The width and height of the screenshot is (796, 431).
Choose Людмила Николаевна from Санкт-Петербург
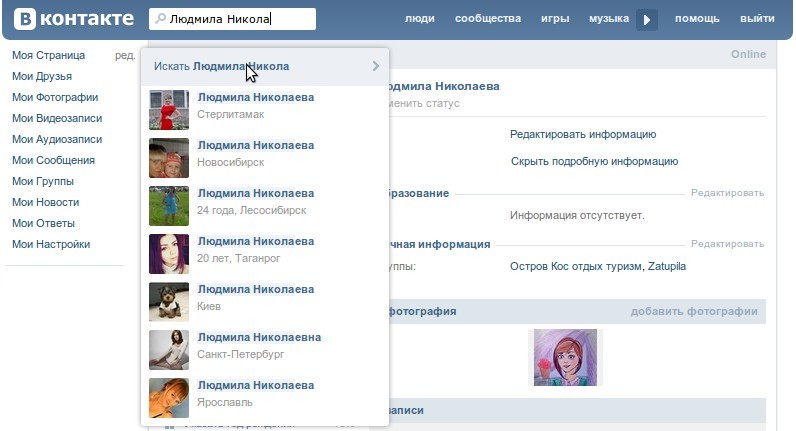[259, 337]
